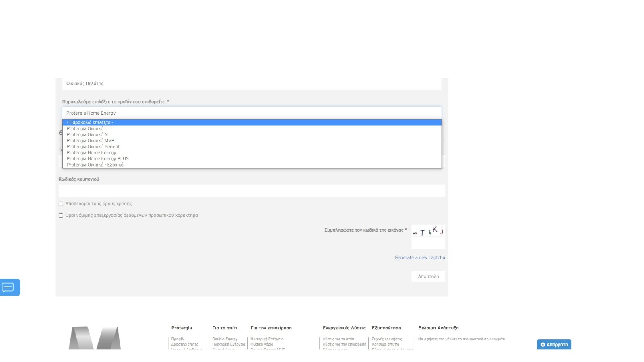
Task: Focus the captcha code input field
Action: [x=428, y=243]
